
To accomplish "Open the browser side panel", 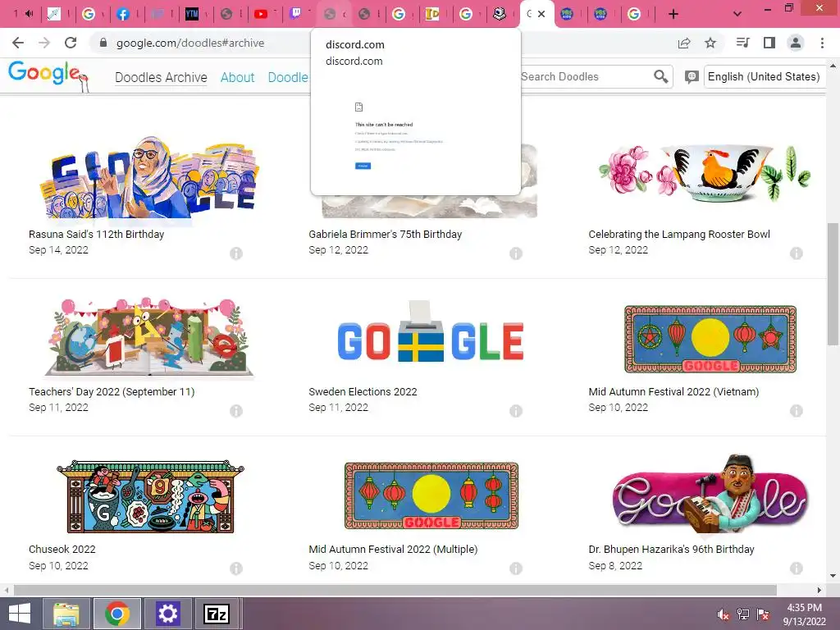I will click(769, 43).
